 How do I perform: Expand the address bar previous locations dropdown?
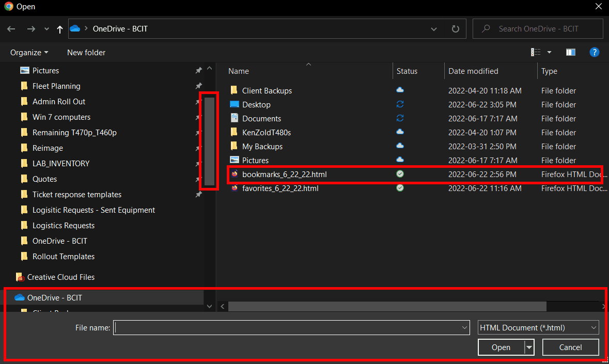(434, 29)
